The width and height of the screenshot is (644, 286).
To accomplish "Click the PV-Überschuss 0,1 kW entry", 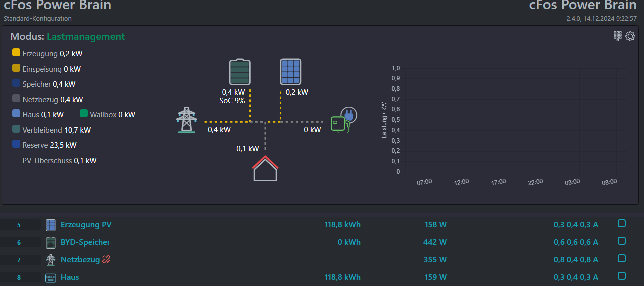I will coord(59,161).
